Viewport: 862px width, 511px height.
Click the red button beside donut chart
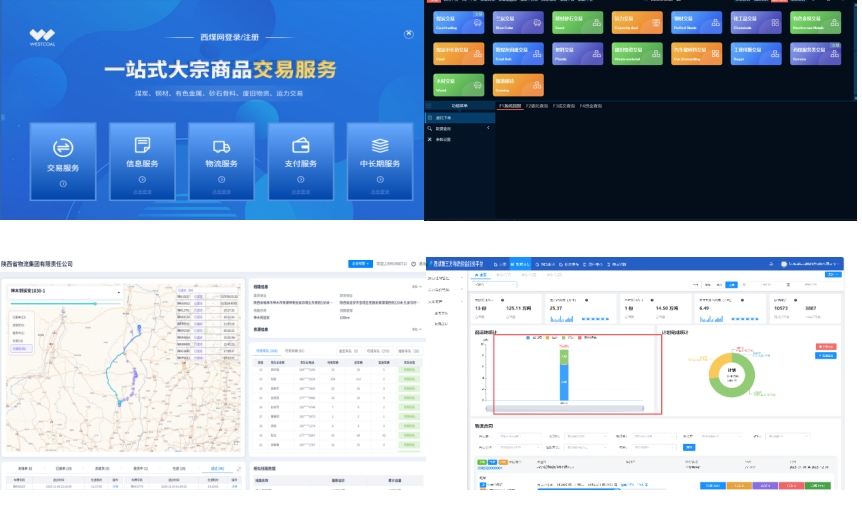tap(826, 346)
